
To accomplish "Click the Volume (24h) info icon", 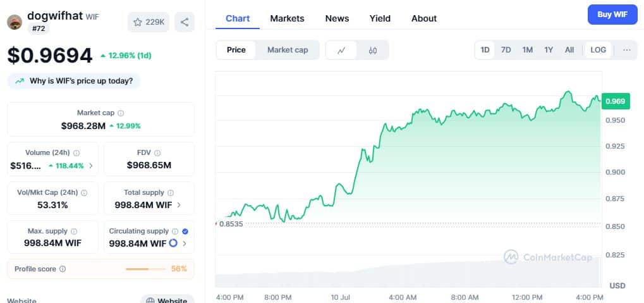I will [76, 153].
